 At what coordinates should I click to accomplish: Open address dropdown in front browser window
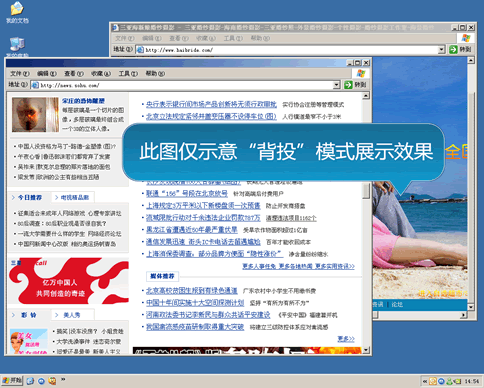[336, 85]
